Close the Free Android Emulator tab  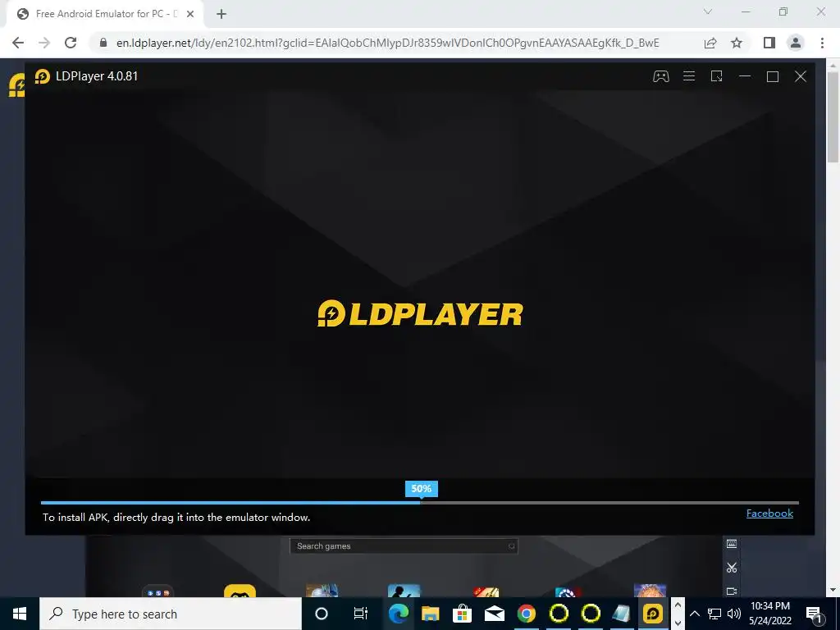[x=190, y=14]
